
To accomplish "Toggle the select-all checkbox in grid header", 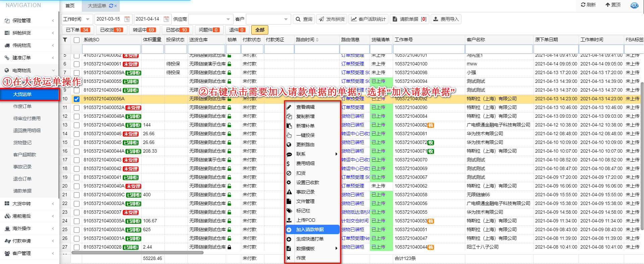I will tap(76, 40).
